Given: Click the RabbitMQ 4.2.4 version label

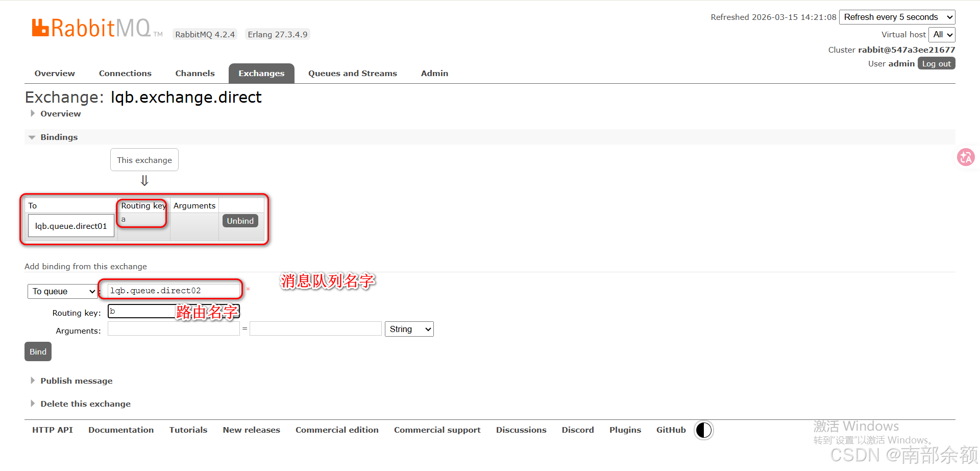Looking at the screenshot, I should tap(205, 34).
